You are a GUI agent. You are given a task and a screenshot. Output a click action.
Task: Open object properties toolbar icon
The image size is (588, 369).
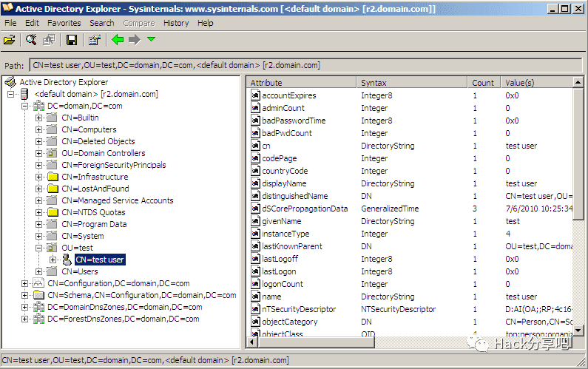(x=95, y=40)
